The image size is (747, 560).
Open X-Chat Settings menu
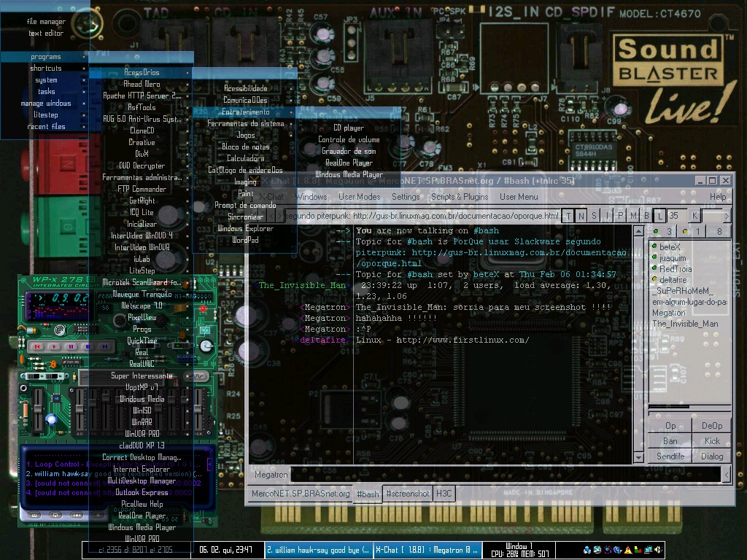coord(406,197)
